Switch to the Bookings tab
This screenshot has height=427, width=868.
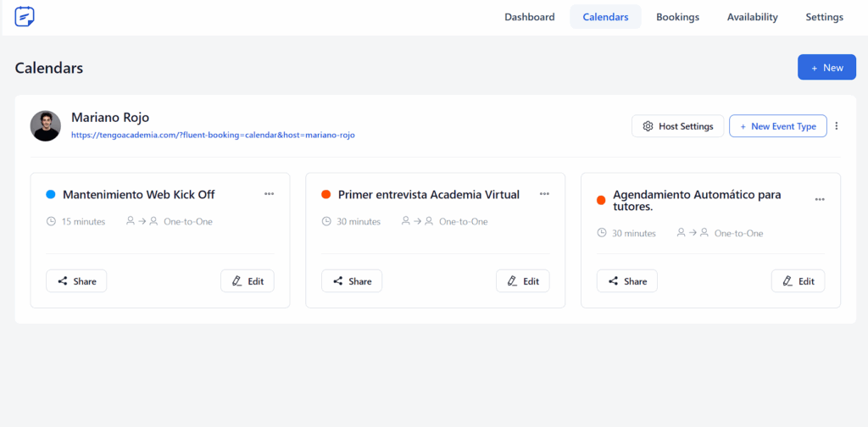(x=677, y=17)
